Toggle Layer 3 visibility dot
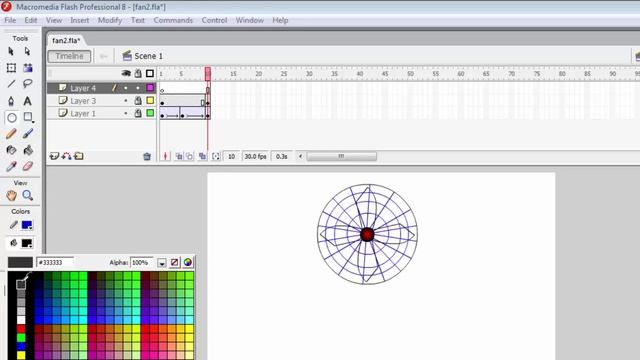The image size is (640, 360). [126, 101]
